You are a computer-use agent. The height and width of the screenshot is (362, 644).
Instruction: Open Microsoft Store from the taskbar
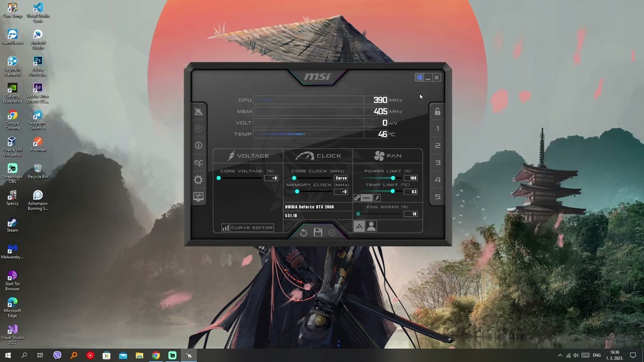pyautogui.click(x=107, y=355)
